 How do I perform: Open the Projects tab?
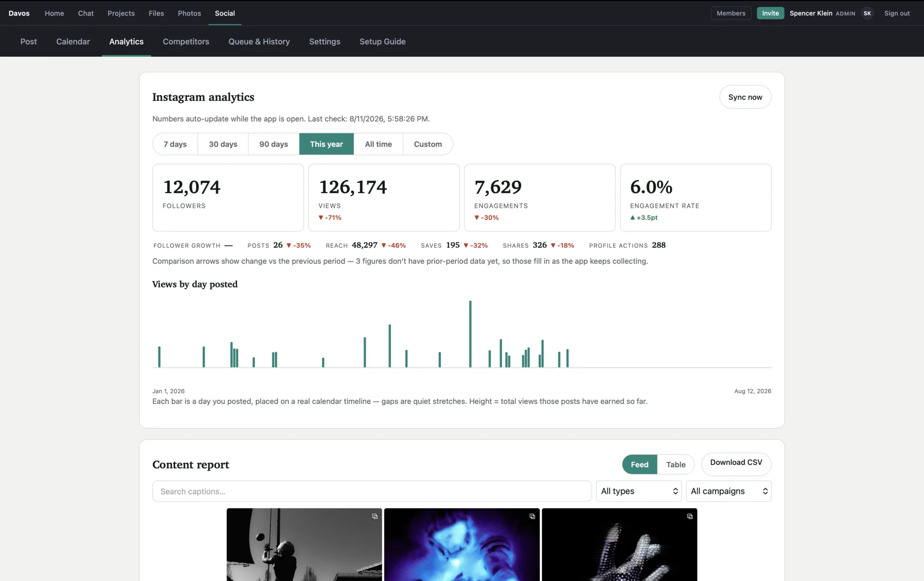pos(121,13)
